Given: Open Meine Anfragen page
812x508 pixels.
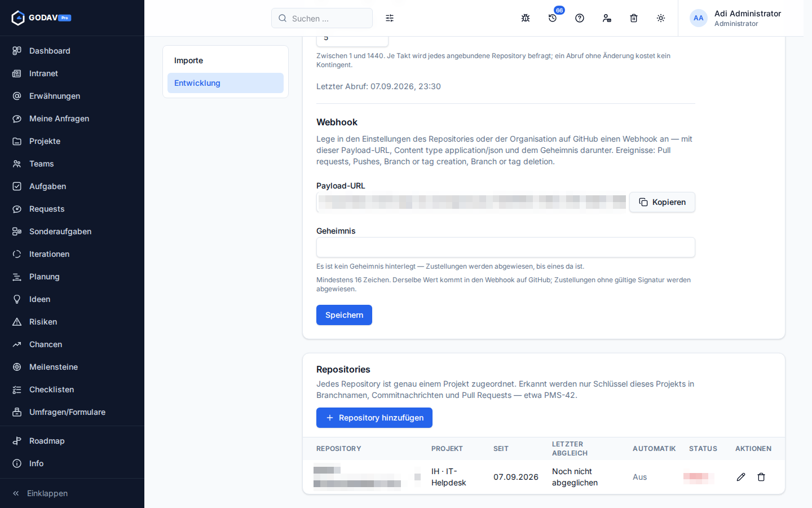Looking at the screenshot, I should [x=72, y=119].
